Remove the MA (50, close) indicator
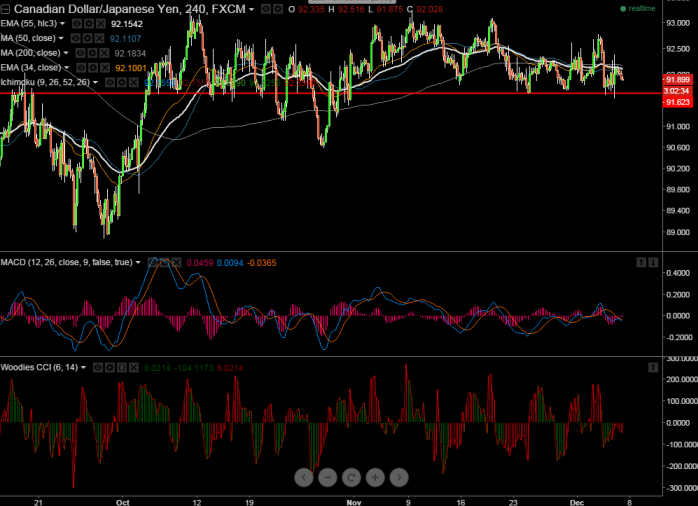This screenshot has height=506, width=698. coord(99,39)
